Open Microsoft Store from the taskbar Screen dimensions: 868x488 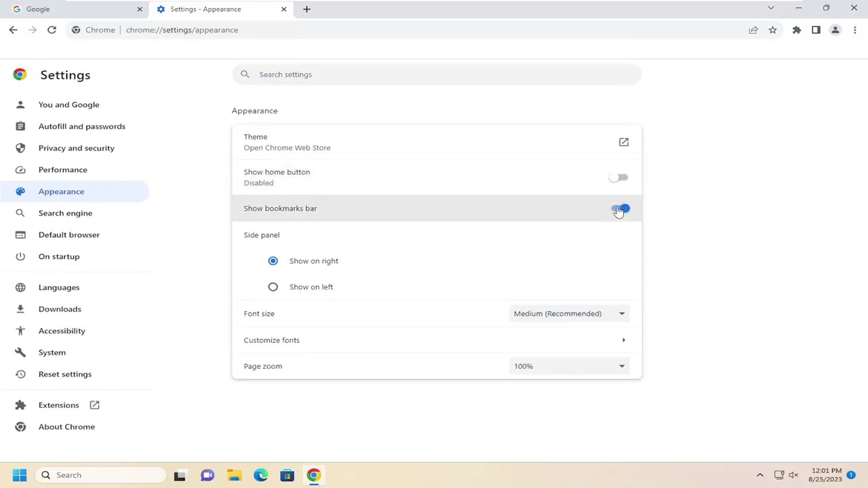287,475
